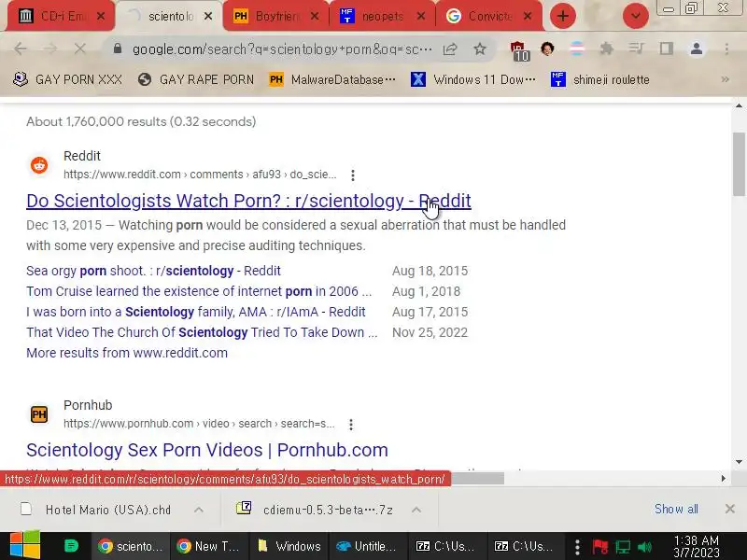Click the reddit.com breadcrumb URL text
The image size is (747, 560).
click(x=200, y=175)
